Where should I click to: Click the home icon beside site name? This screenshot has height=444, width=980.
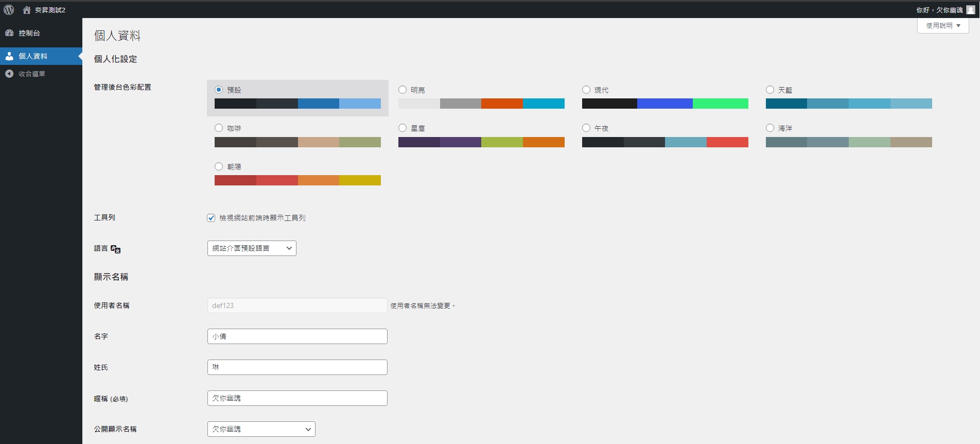[27, 10]
